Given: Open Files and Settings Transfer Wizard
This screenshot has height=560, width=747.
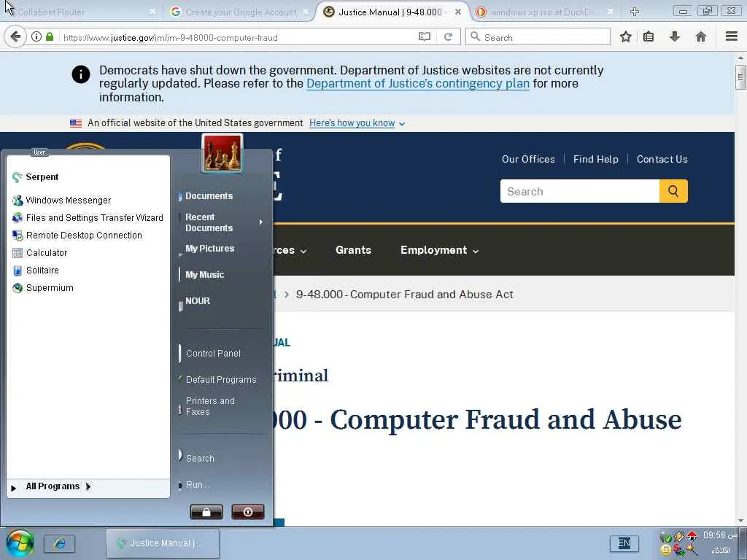Looking at the screenshot, I should (88, 218).
